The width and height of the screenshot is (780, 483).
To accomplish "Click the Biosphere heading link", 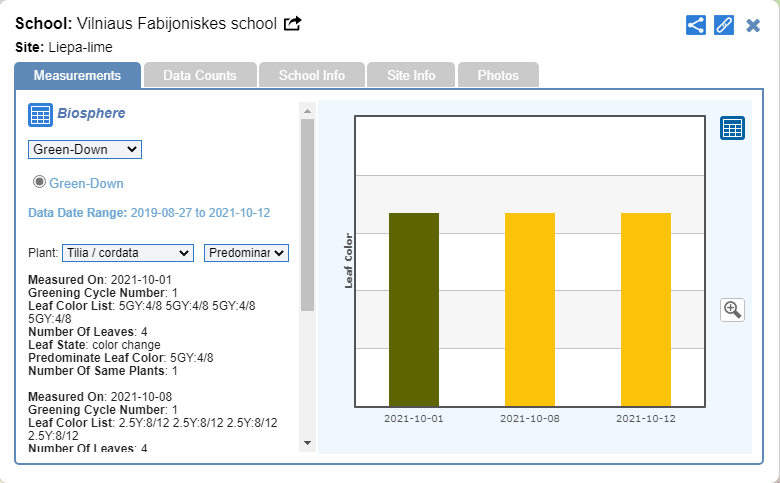I will (91, 113).
